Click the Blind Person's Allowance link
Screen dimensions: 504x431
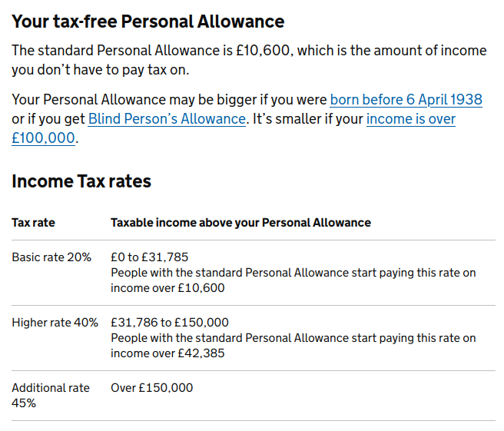point(167,119)
